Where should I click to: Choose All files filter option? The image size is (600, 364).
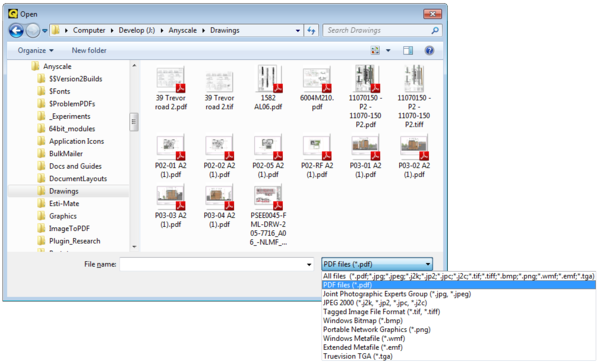point(458,276)
